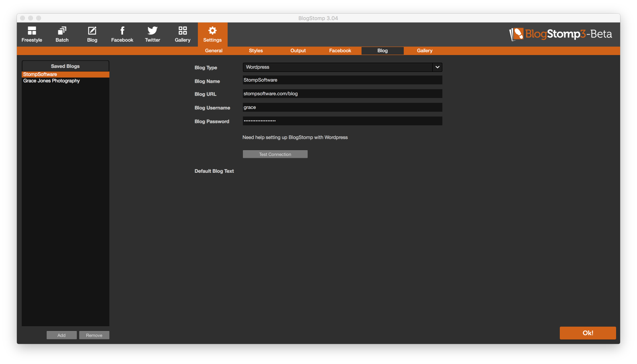Open the Batch mode

click(62, 35)
